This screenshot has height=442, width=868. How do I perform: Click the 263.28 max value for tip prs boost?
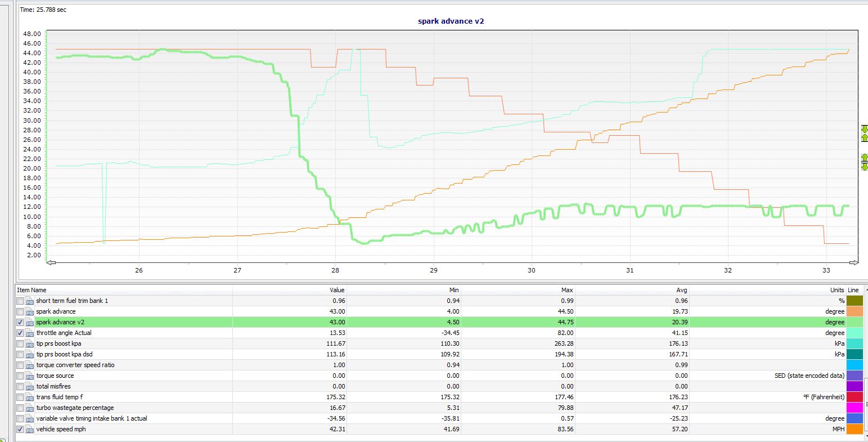(562, 343)
